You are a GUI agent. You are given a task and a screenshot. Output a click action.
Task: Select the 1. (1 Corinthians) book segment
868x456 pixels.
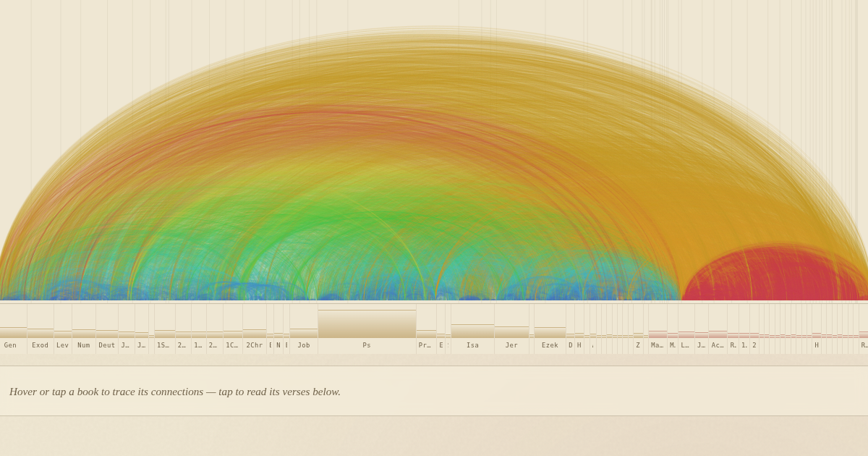pyautogui.click(x=744, y=329)
